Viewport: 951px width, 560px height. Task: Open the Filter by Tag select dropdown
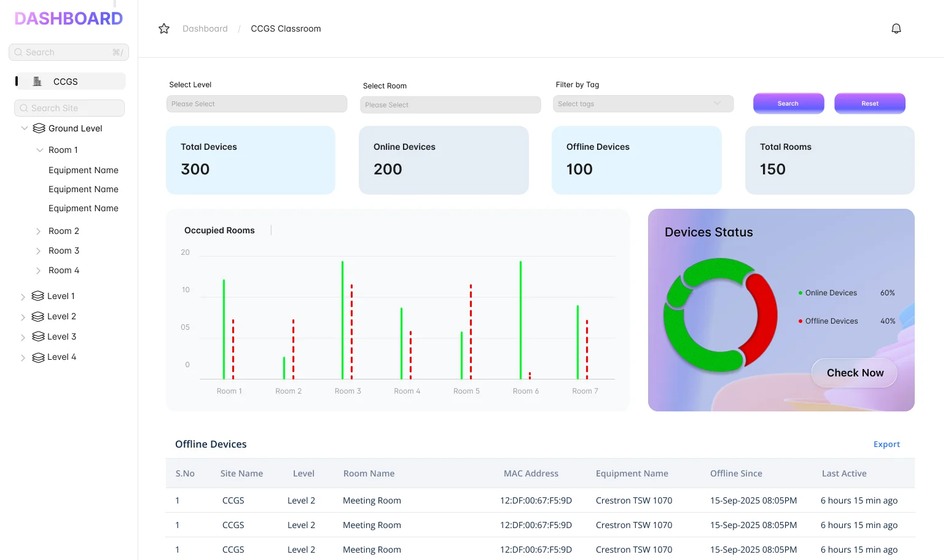click(x=643, y=103)
